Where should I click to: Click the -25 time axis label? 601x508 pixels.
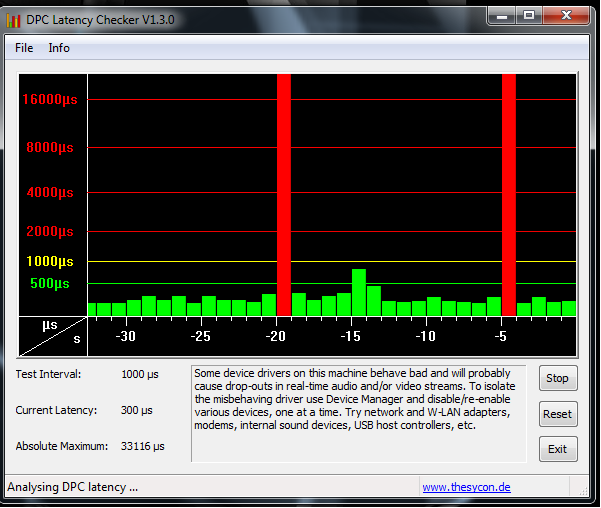(x=200, y=336)
